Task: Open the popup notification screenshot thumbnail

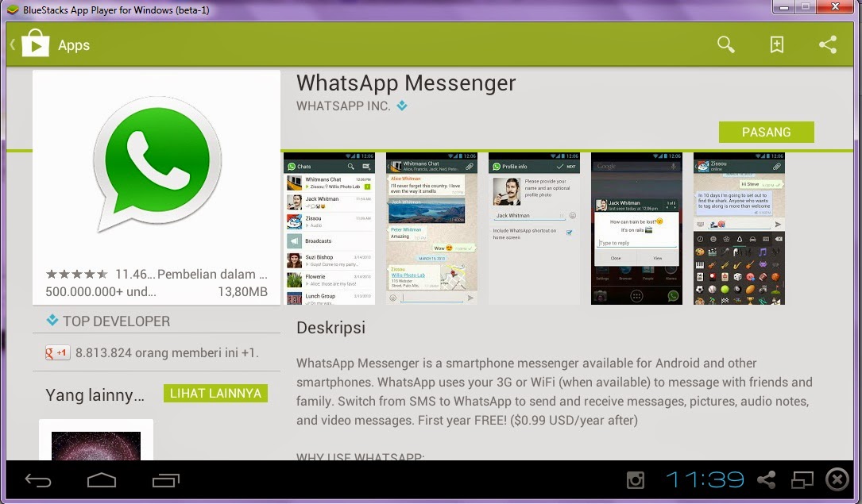Action: 636,229
